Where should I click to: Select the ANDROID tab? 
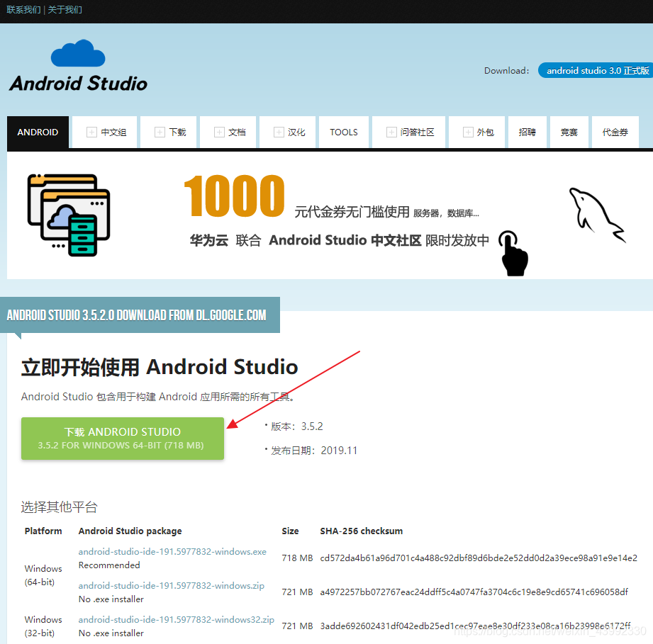point(38,132)
